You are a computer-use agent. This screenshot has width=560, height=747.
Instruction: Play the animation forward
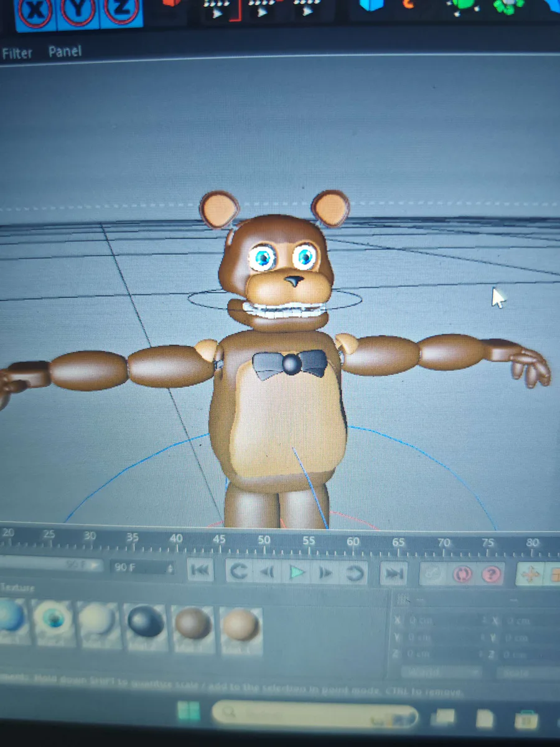point(298,572)
